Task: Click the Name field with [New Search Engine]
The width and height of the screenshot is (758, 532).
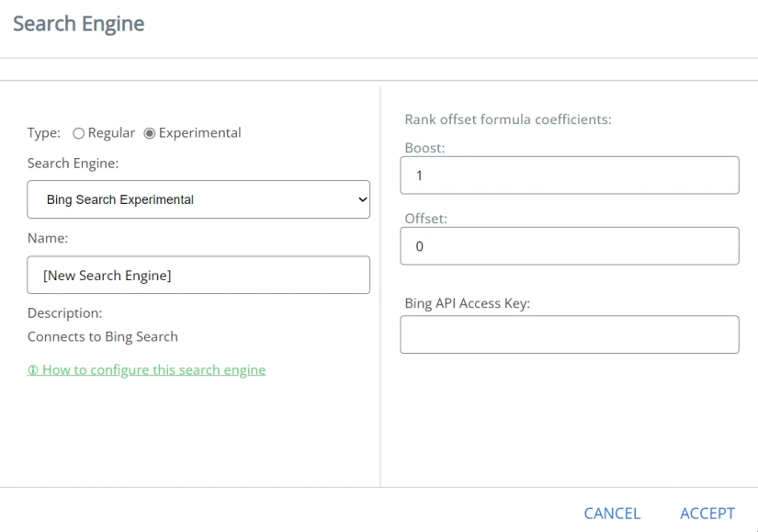Action: coord(198,275)
